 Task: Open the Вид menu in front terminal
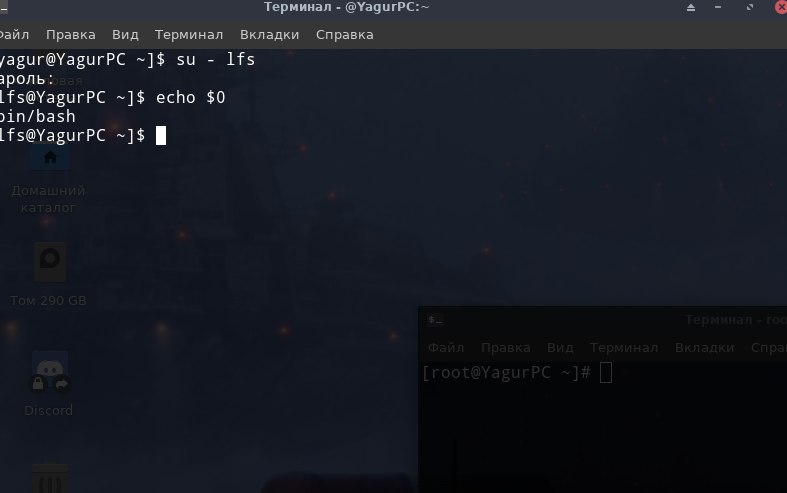tap(125, 35)
